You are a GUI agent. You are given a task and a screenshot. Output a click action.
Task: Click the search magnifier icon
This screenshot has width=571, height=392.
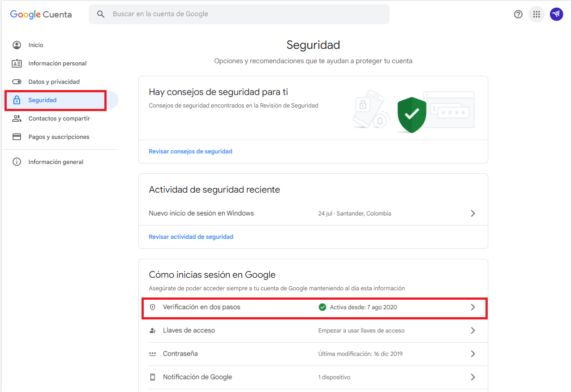coord(101,14)
